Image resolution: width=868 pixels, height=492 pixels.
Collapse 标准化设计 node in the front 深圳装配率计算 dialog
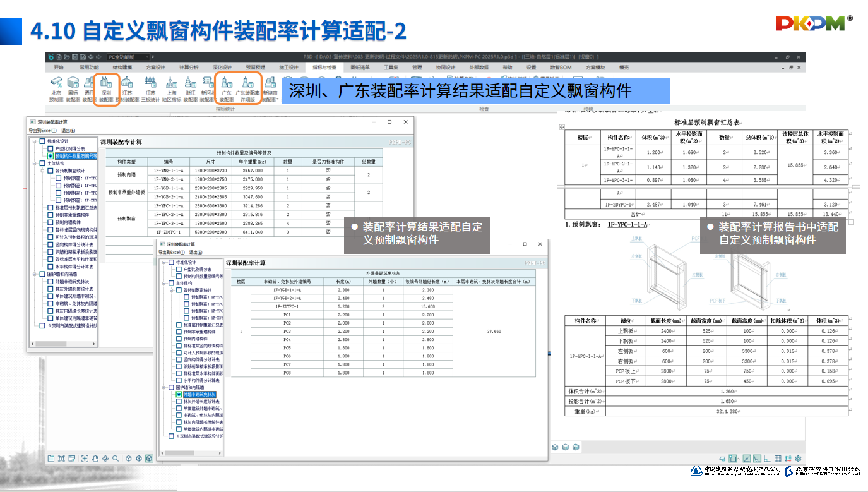[x=163, y=262]
